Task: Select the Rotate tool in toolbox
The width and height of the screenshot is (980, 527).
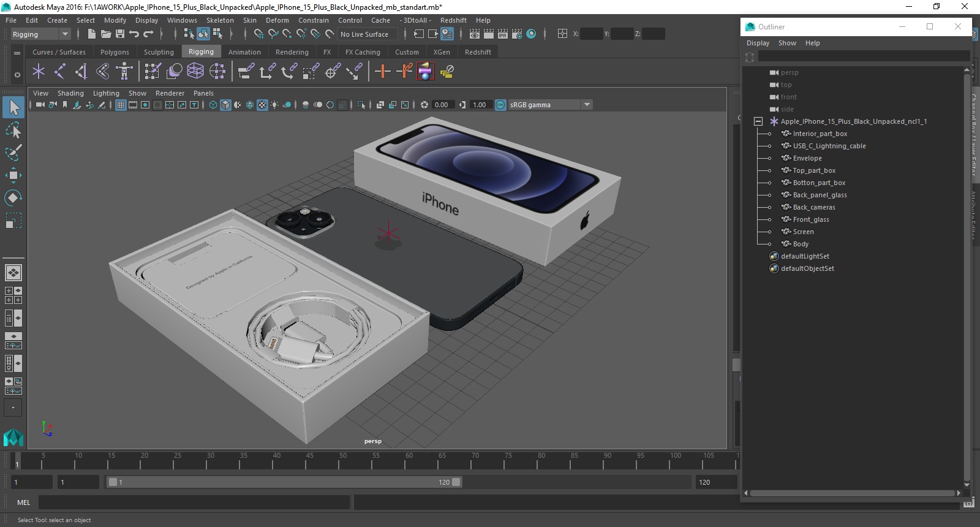Action: click(13, 198)
